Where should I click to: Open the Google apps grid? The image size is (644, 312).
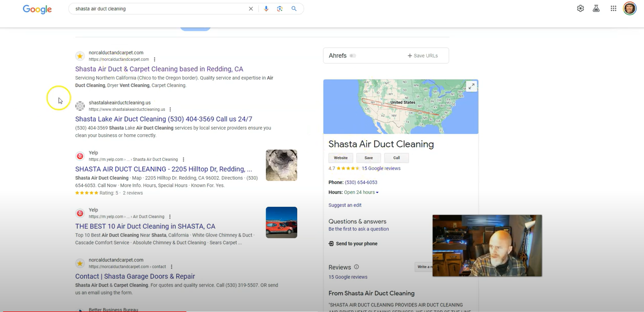(613, 8)
